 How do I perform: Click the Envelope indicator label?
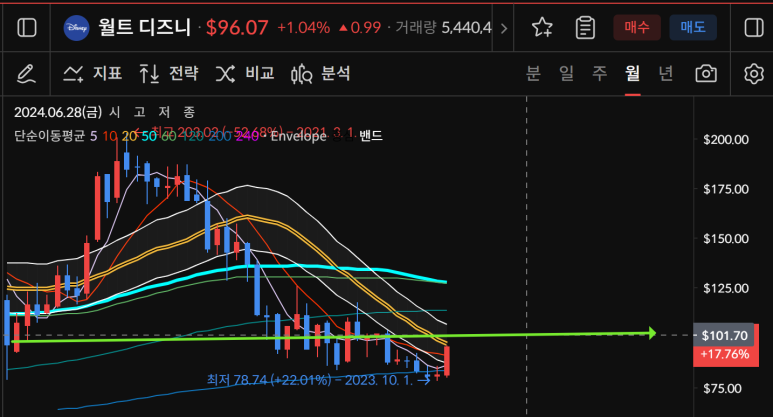coord(298,136)
